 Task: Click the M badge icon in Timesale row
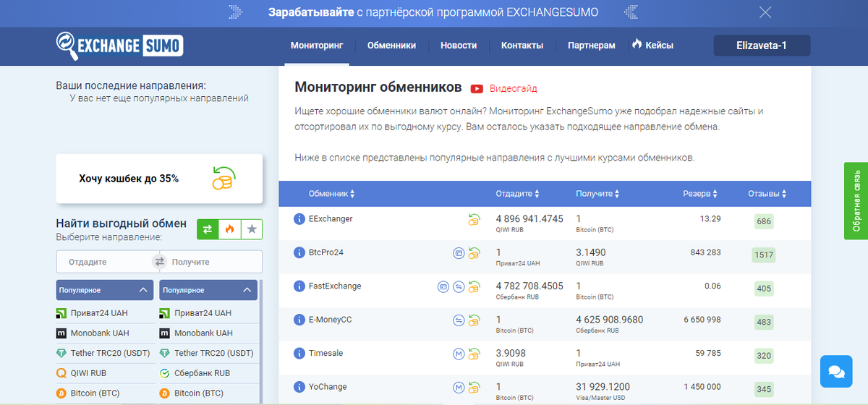point(458,354)
